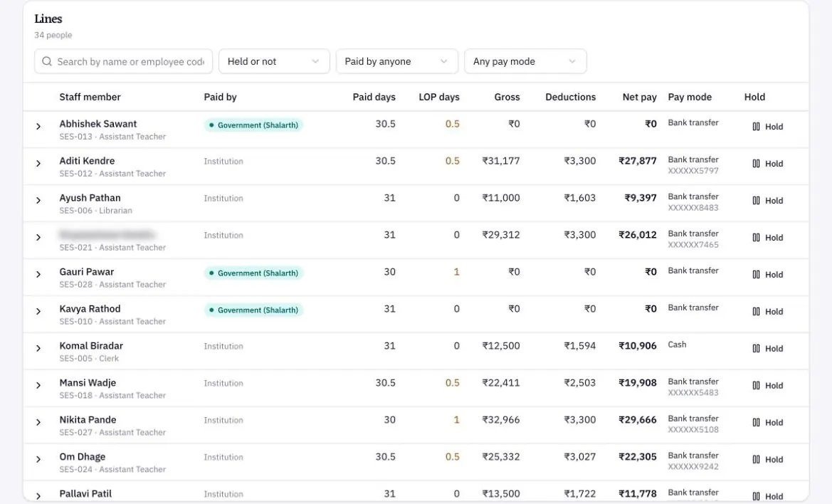
Task: Hold payment for Om Dhage
Action: 767,459
